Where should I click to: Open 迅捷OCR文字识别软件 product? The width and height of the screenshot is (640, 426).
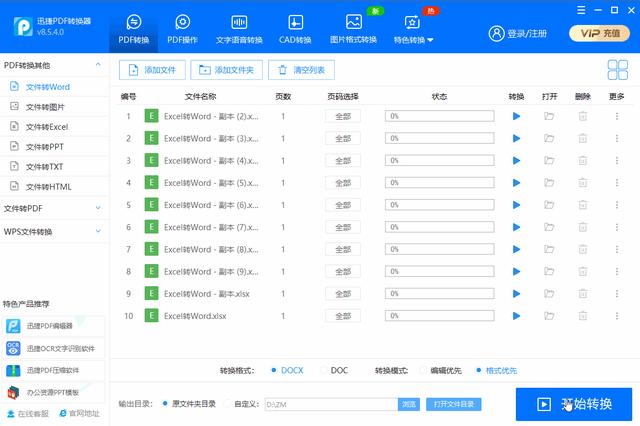(53, 348)
